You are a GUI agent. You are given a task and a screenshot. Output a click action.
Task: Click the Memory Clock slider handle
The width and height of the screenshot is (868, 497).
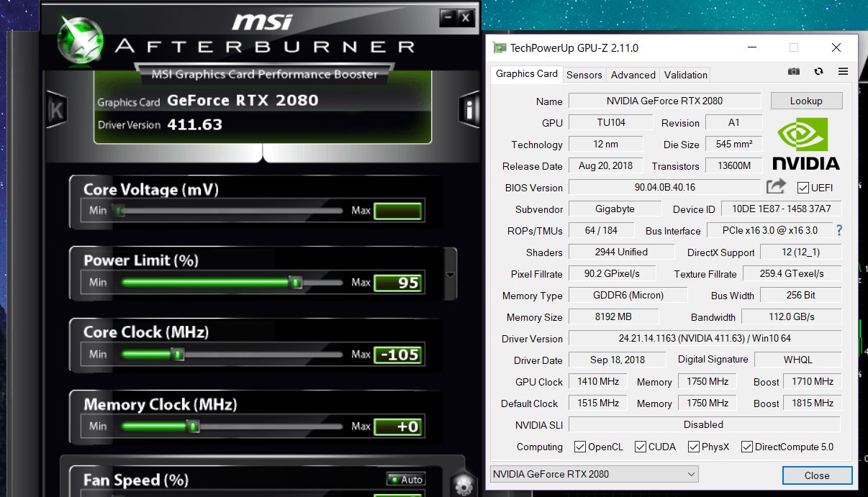tap(193, 426)
